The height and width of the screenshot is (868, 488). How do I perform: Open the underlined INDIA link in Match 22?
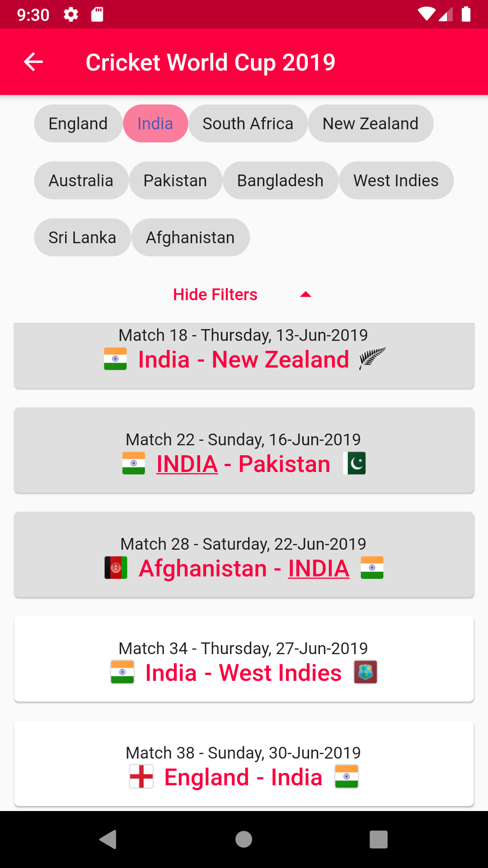187,464
